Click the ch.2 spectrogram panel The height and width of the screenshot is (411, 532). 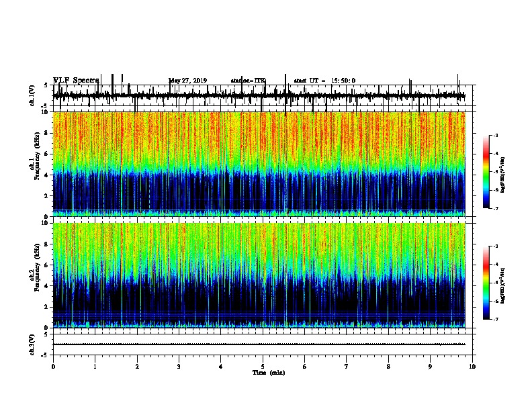[259, 275]
